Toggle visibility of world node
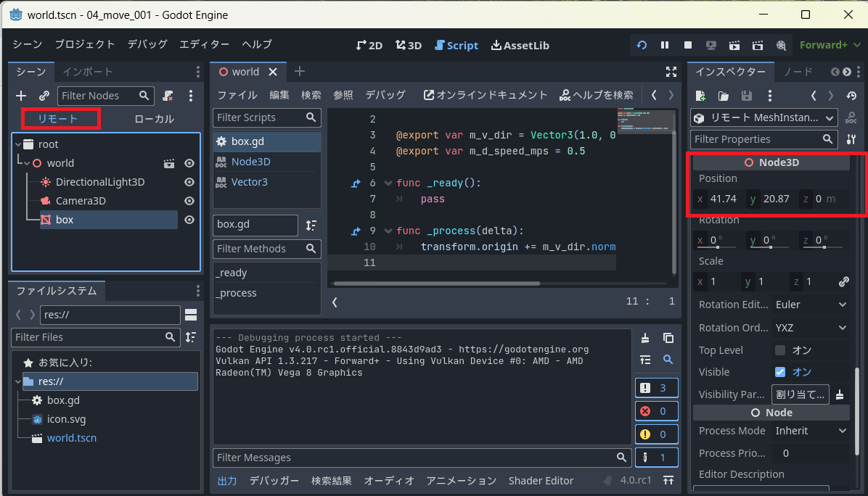This screenshot has width=868, height=496. [x=189, y=163]
